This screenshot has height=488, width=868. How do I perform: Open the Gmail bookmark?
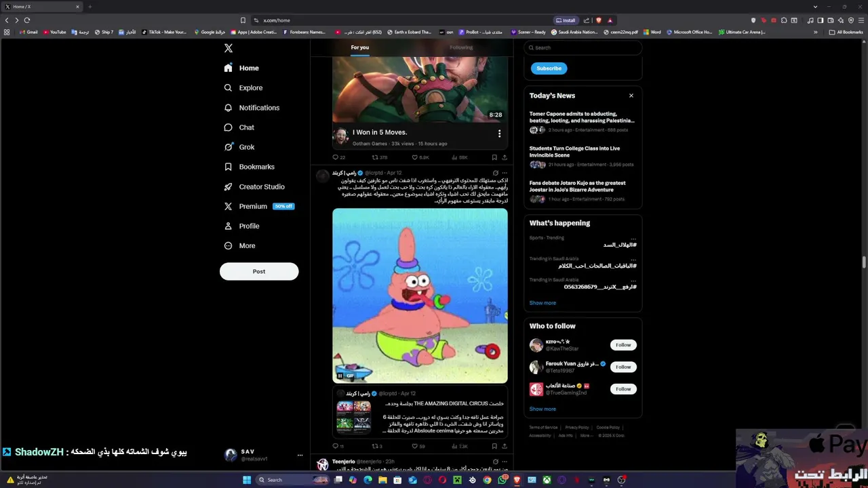click(x=29, y=32)
